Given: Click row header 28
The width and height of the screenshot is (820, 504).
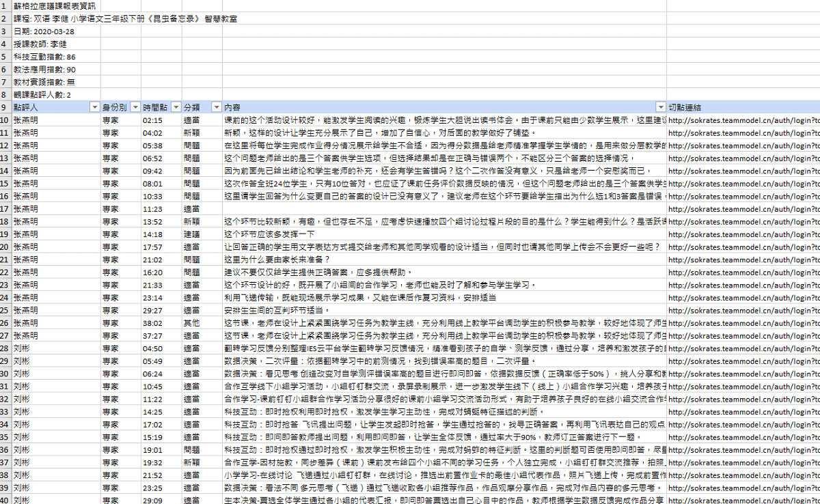Looking at the screenshot, I should pos(5,348).
